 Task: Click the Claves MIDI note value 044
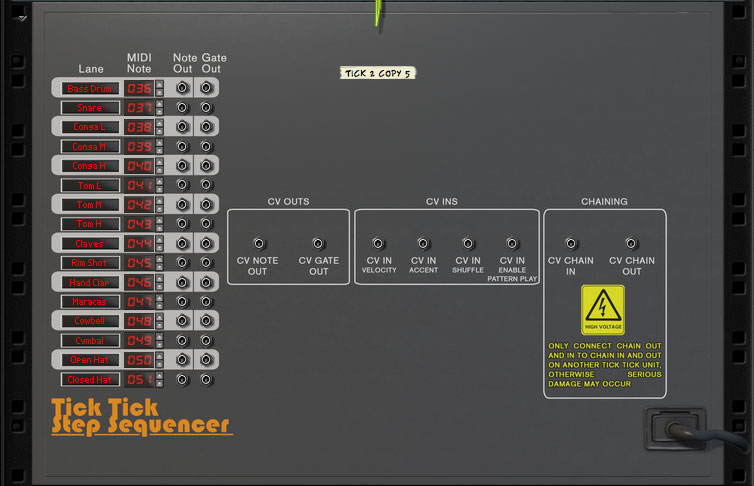pos(139,244)
